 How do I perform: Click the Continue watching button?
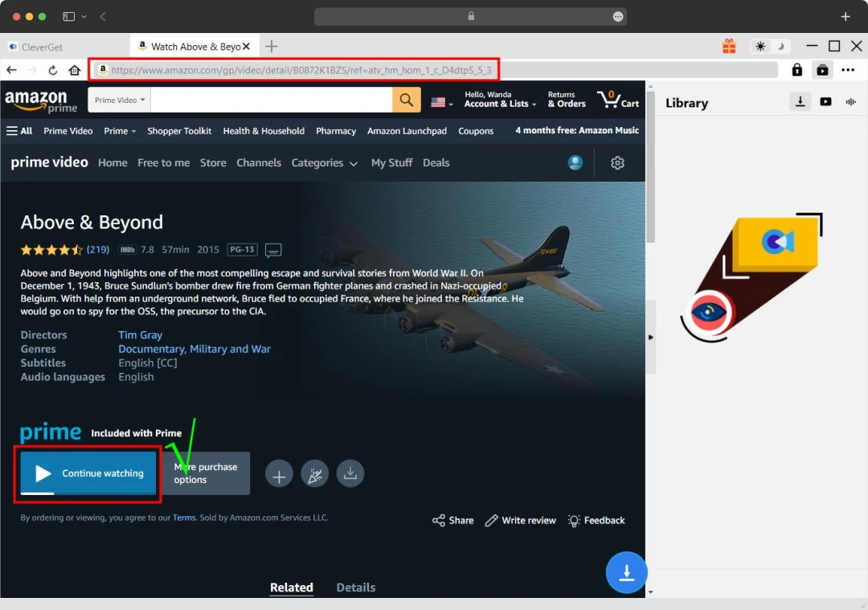tap(87, 473)
